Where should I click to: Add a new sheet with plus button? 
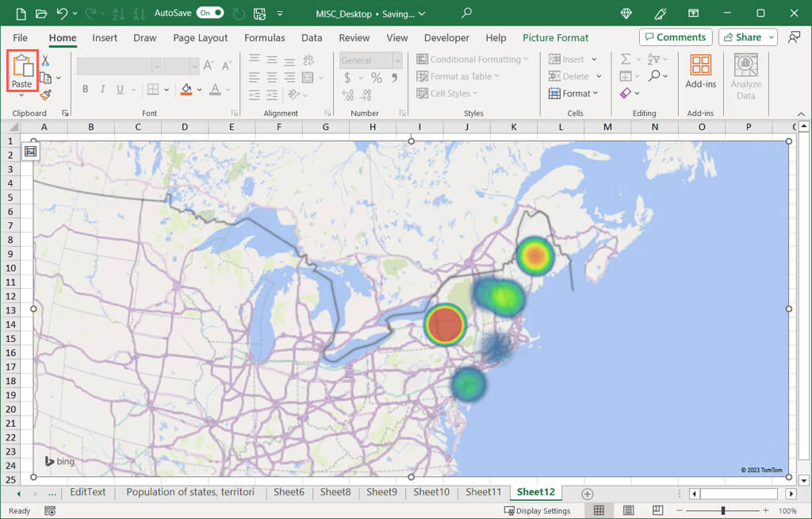587,493
